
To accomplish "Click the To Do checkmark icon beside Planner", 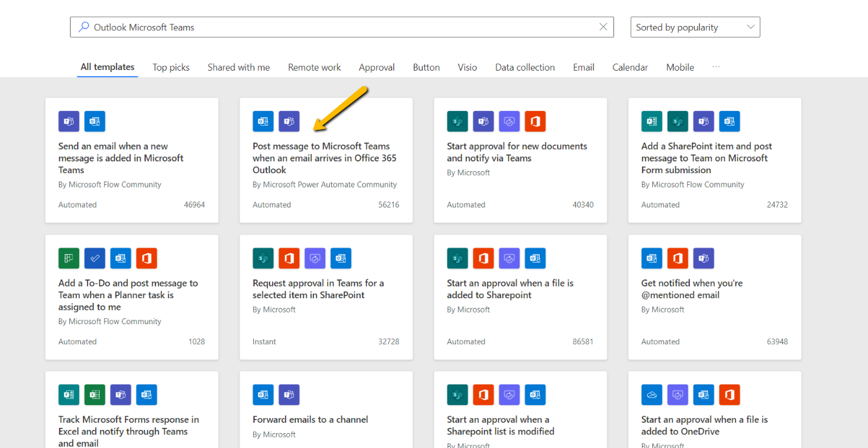I will click(95, 258).
